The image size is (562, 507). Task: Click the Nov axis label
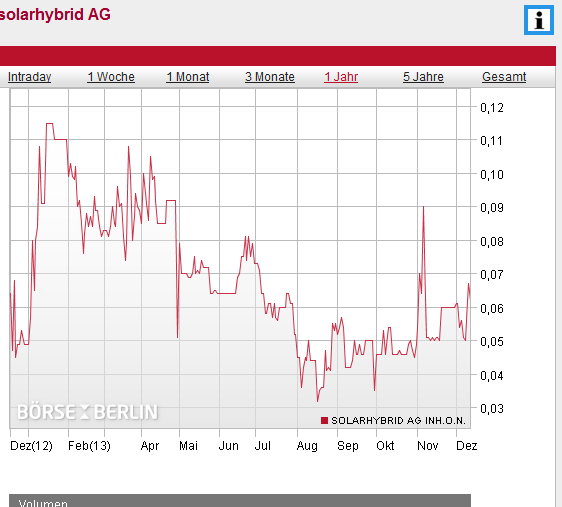428,446
